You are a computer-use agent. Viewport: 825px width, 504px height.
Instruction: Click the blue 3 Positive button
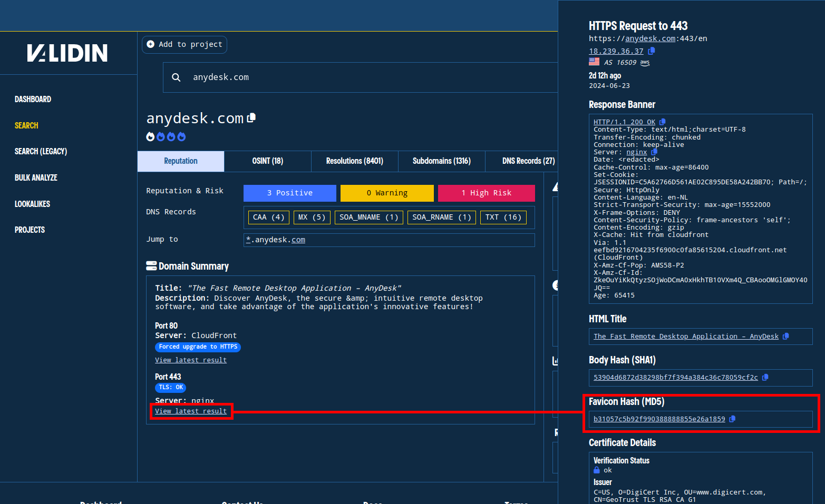[290, 193]
